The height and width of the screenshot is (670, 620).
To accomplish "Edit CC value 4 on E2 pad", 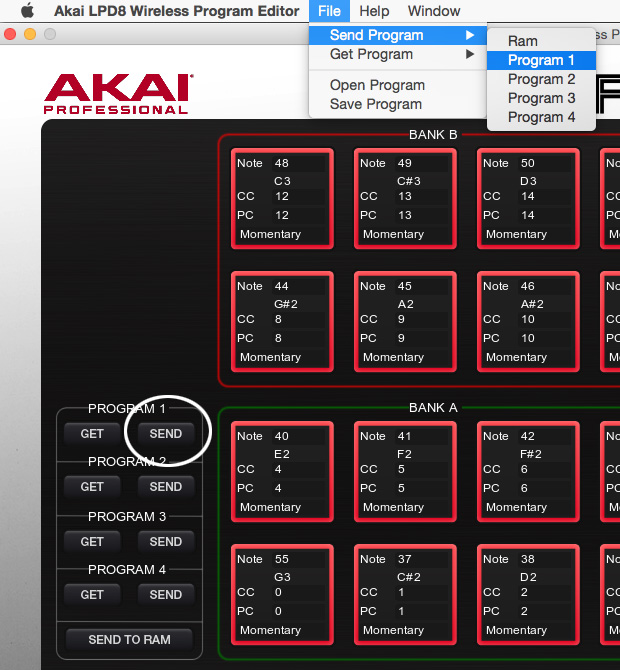I will (x=299, y=470).
